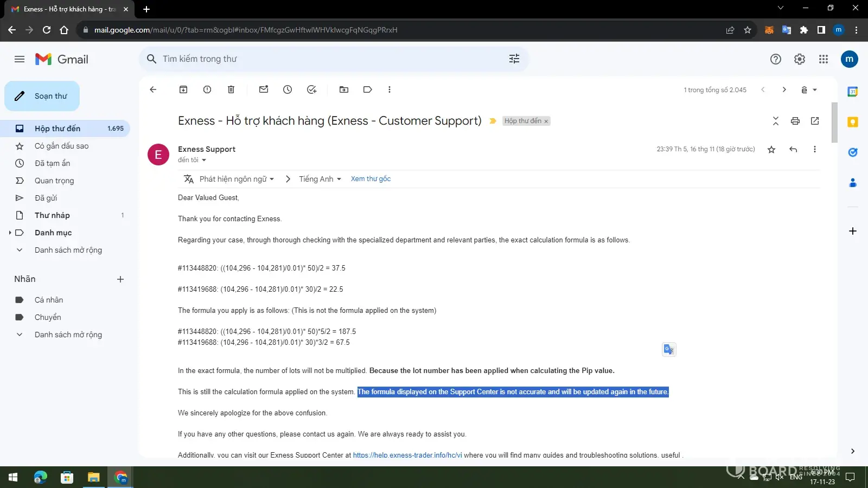Open more actions in email toolbar
The width and height of the screenshot is (868, 488).
[390, 89]
